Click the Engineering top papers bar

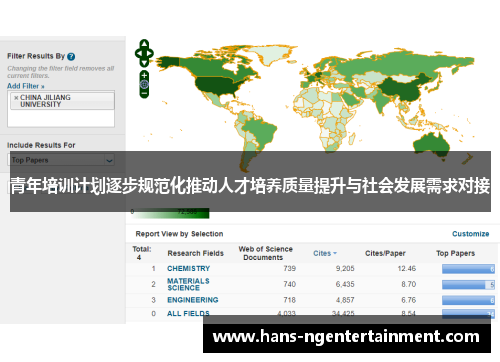[468, 300]
